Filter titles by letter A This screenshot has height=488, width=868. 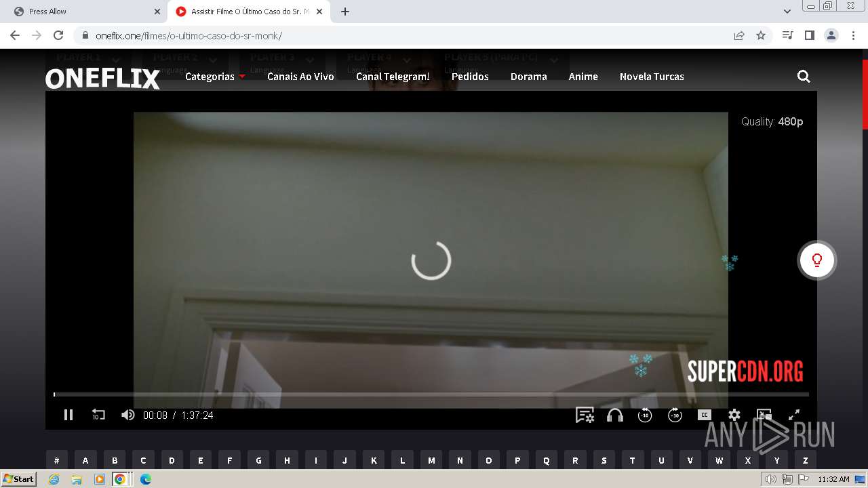tap(85, 460)
